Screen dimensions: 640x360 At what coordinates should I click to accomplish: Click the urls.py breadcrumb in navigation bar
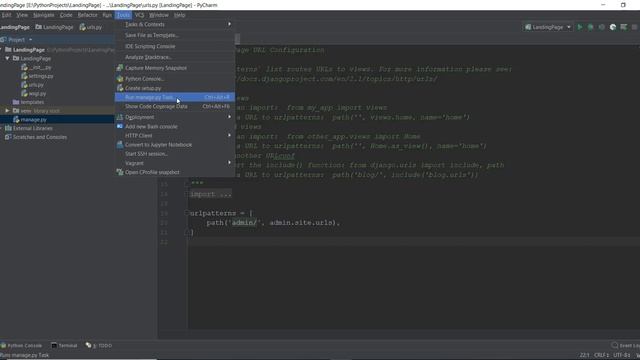point(91,27)
